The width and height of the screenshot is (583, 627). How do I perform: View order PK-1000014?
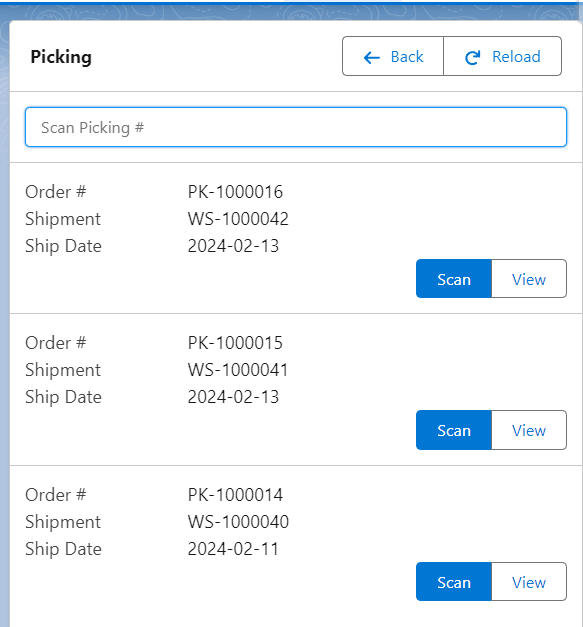tap(529, 582)
